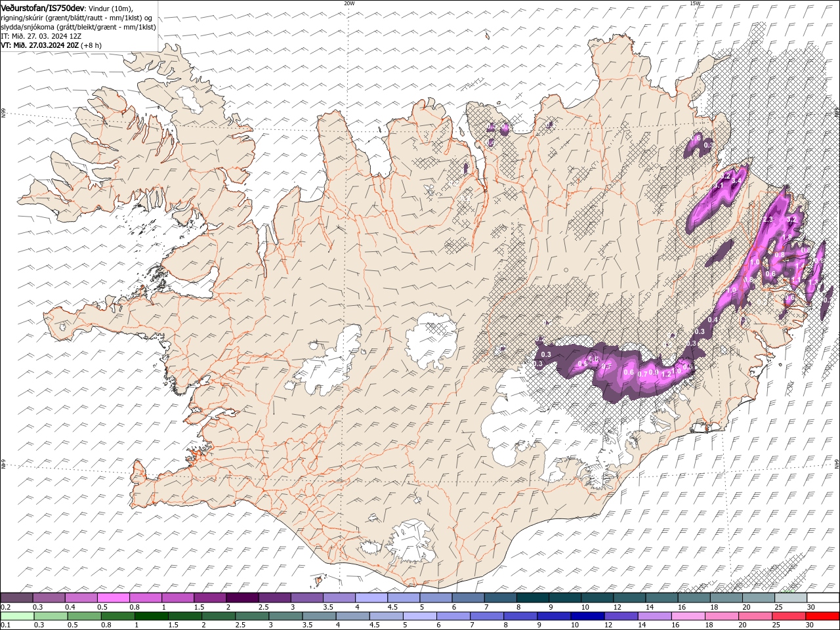Click the 25 swatch in upper snow legend
Image resolution: width=840 pixels, height=630 pixels.
pyautogui.click(x=791, y=598)
